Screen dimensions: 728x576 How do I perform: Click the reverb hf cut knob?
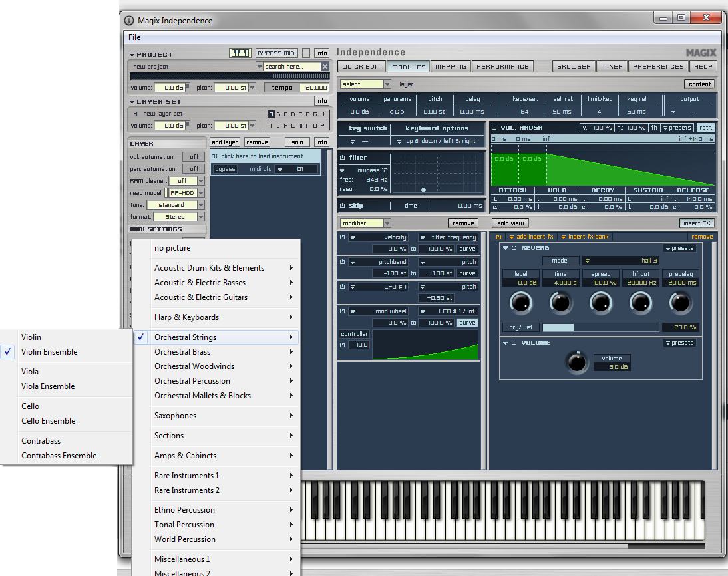point(640,303)
